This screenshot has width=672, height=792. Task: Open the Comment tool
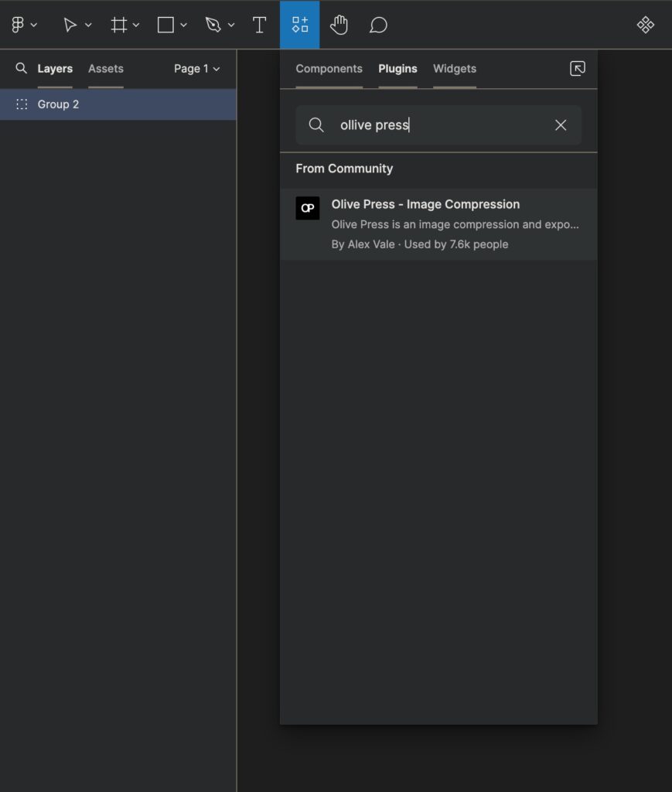coord(378,24)
